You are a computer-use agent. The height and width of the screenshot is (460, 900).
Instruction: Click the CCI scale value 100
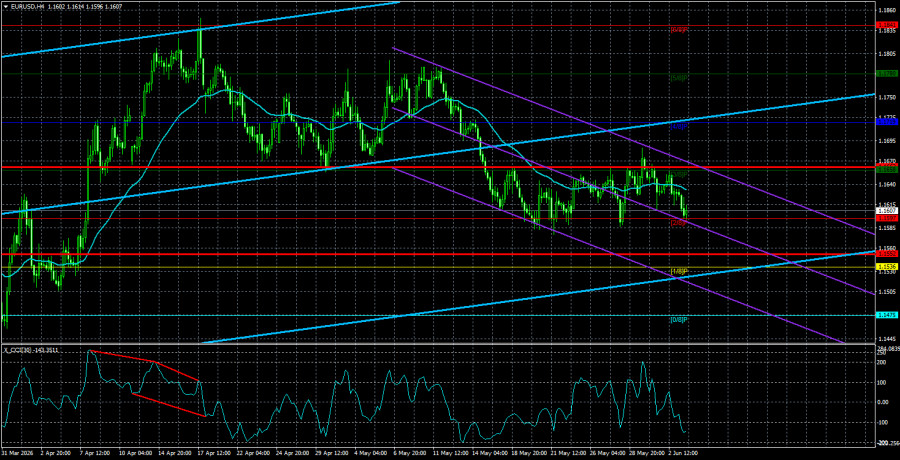point(882,382)
